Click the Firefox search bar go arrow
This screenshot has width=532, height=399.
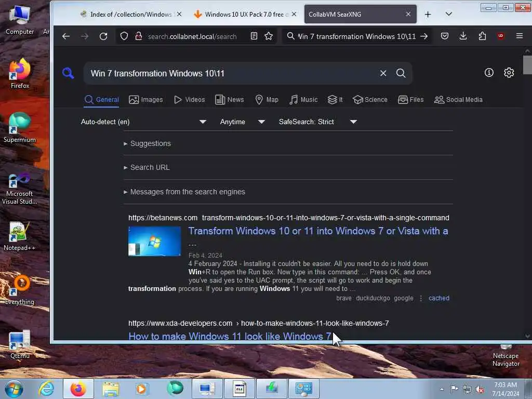point(424,36)
